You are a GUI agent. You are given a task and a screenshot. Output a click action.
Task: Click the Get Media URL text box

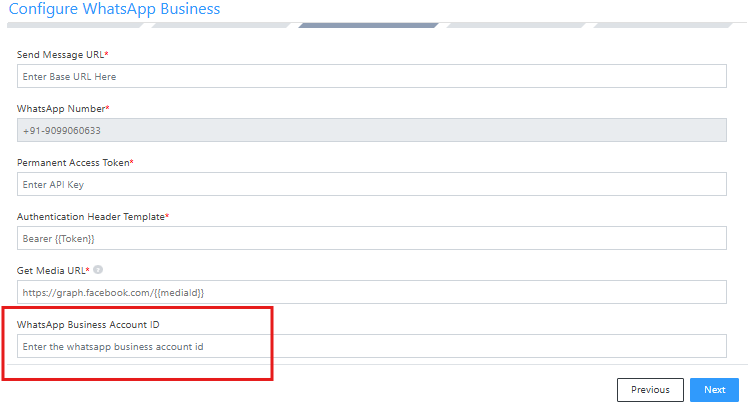tap(371, 292)
